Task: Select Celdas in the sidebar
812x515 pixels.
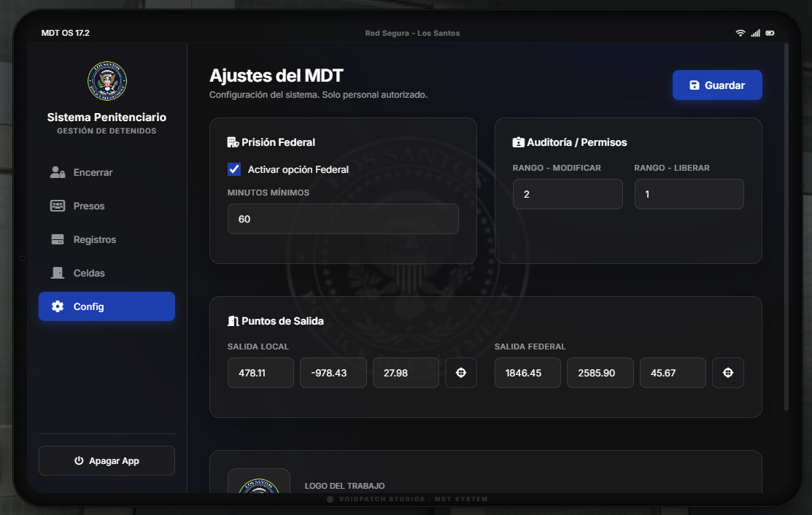Action: (x=107, y=274)
